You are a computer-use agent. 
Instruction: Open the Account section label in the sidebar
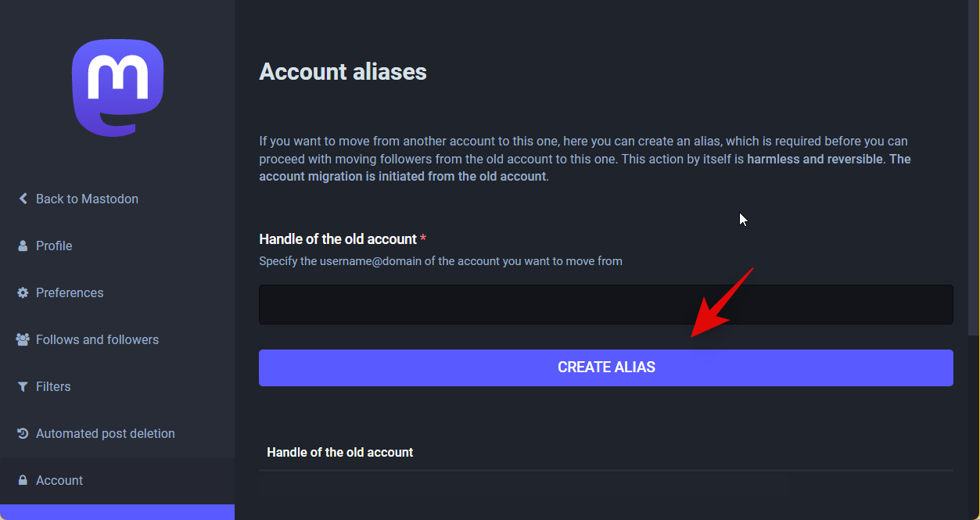tap(59, 480)
